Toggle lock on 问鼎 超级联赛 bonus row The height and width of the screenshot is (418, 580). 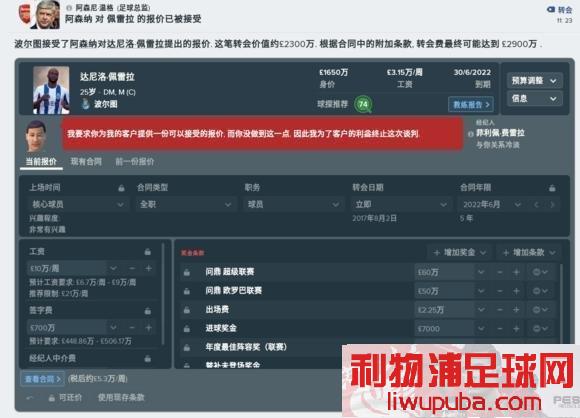(x=187, y=272)
